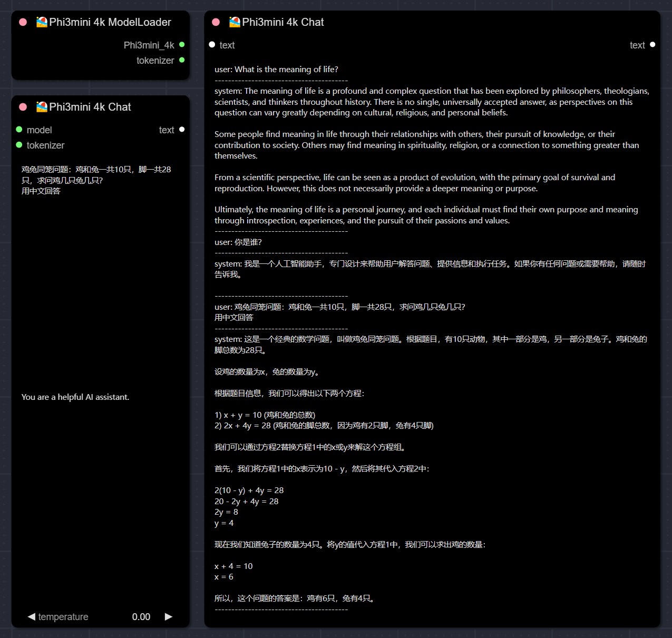
Task: Click the pink collapse dot on the Chat node with temperature
Action: [x=23, y=107]
